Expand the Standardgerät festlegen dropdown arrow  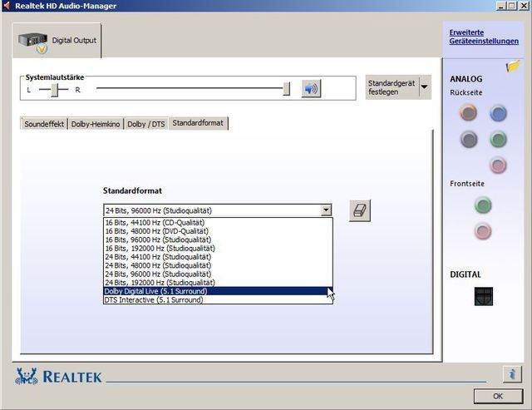(425, 87)
